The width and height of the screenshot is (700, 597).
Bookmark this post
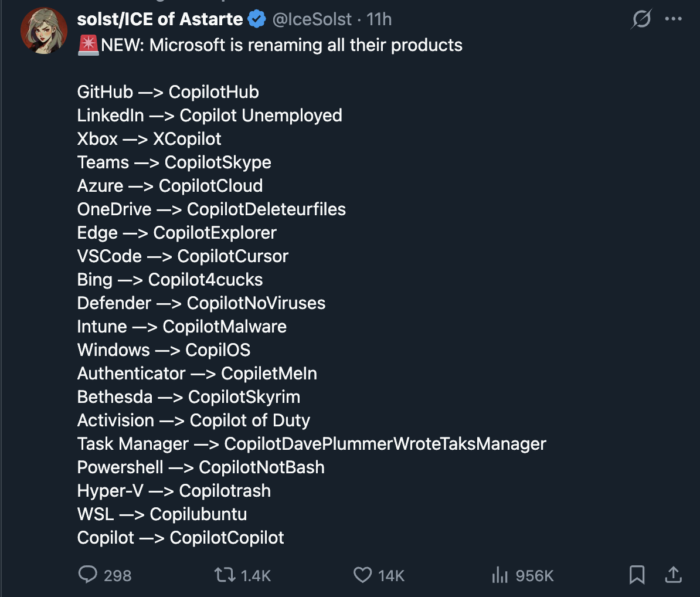click(637, 575)
